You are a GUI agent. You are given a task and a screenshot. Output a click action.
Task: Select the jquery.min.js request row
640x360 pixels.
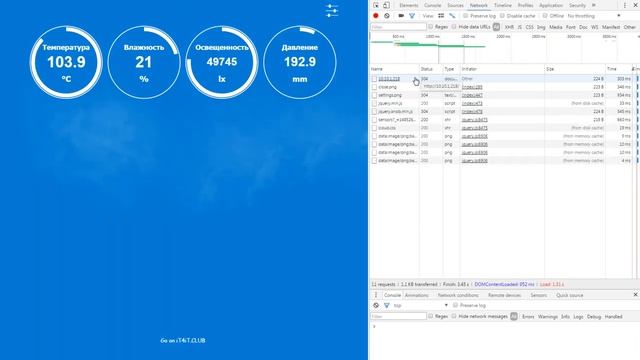503,103
